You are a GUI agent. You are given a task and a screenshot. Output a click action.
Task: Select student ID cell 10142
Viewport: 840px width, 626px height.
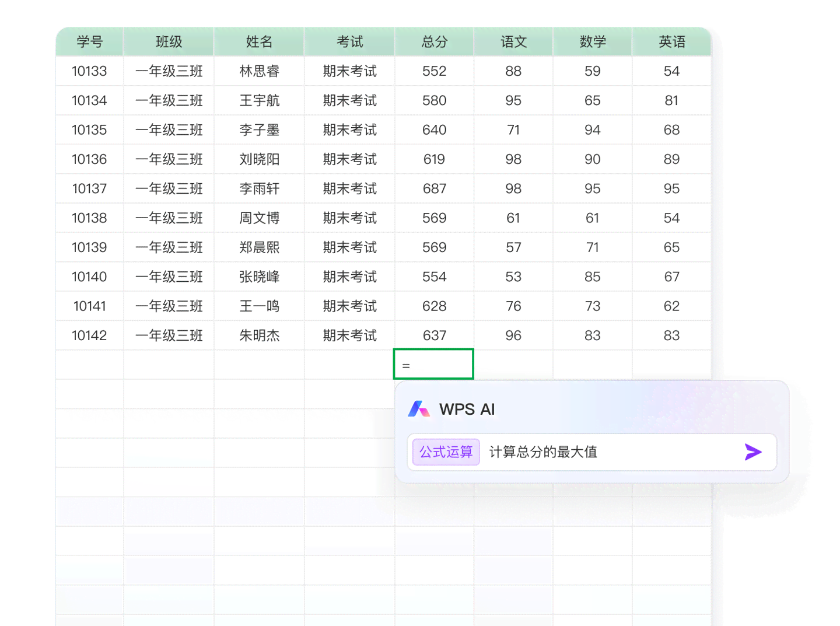point(90,335)
